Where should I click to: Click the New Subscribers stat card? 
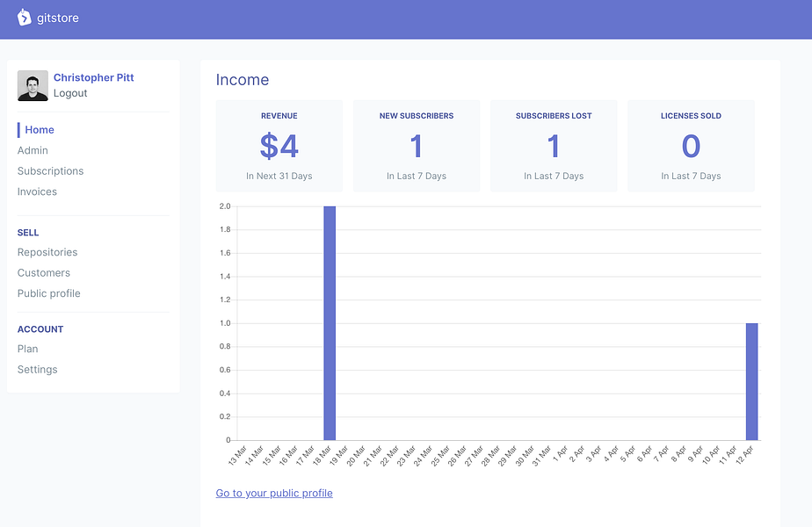(417, 146)
